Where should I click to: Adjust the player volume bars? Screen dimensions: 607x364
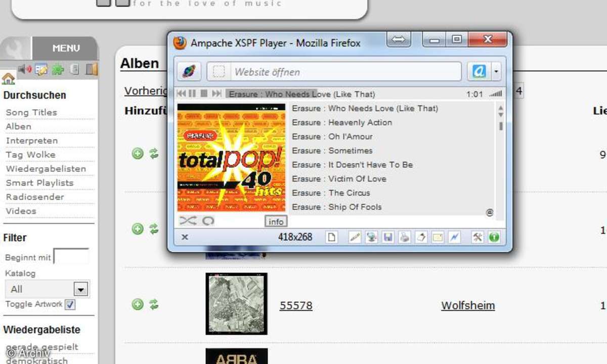496,94
